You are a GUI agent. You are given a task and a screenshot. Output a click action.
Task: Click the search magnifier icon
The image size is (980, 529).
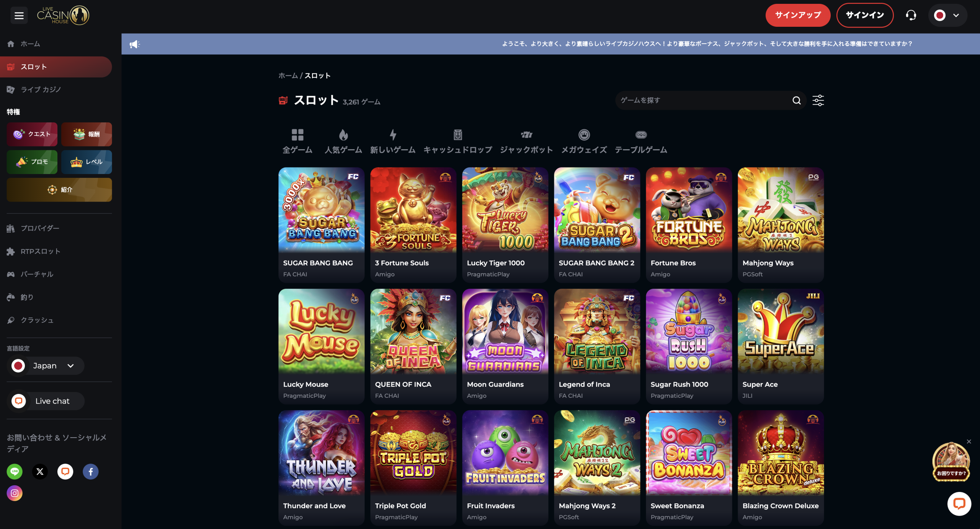[796, 101]
